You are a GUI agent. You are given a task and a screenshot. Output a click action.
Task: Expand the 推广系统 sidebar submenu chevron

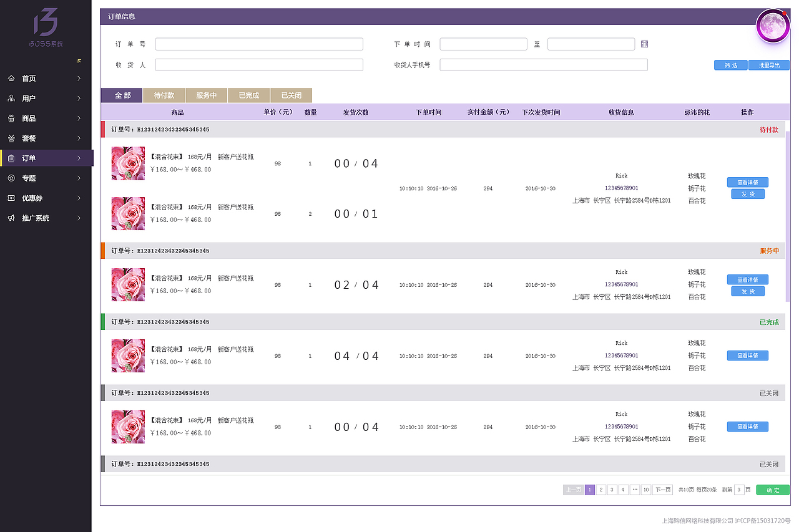tap(79, 218)
